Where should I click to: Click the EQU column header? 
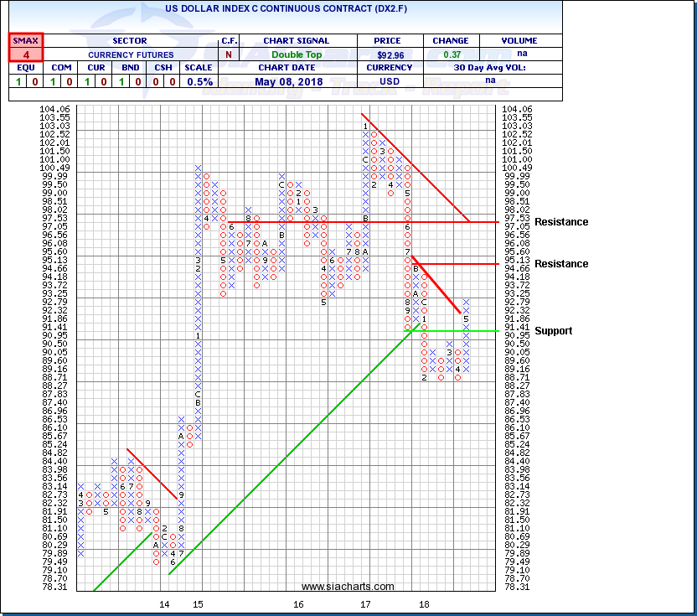26,69
